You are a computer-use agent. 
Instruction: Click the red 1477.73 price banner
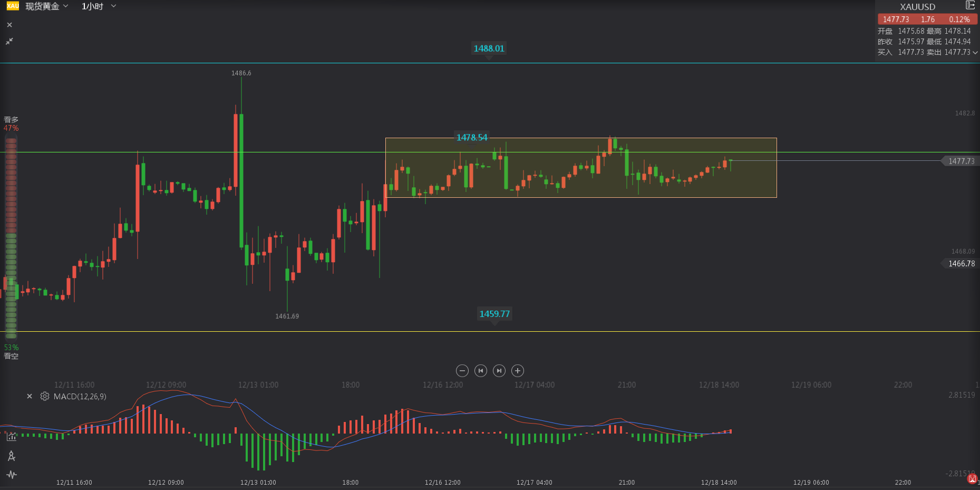tap(927, 19)
